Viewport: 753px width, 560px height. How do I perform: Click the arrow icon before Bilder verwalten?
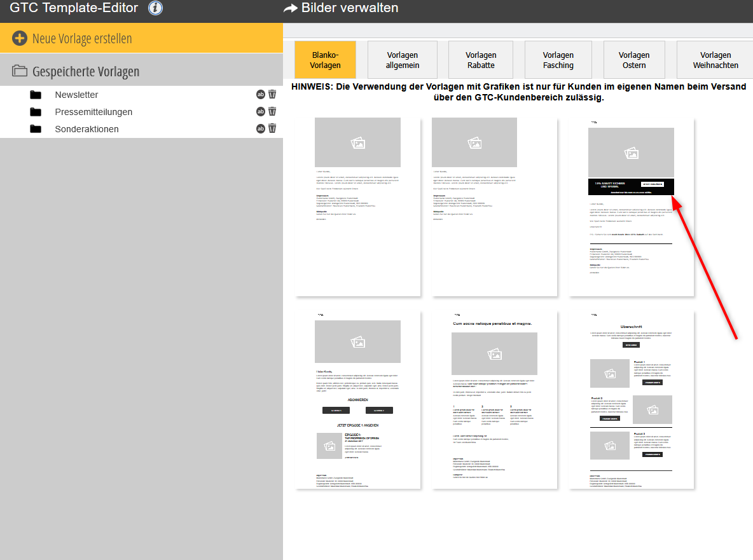tap(291, 8)
